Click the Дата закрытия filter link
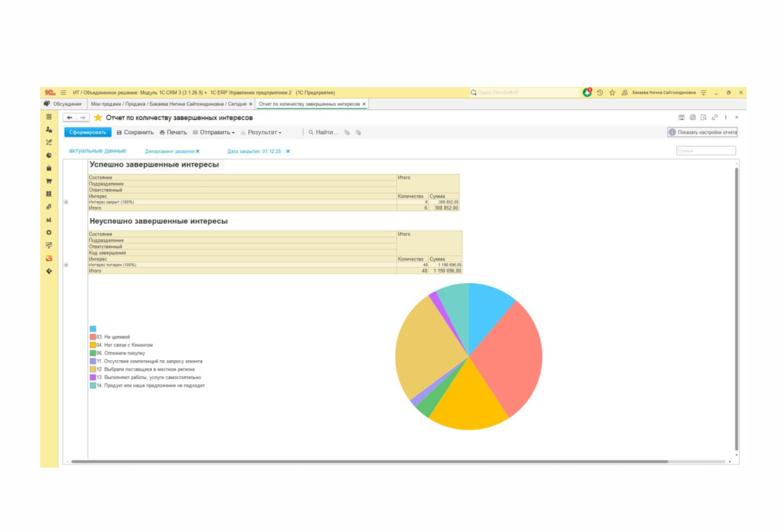 click(255, 151)
